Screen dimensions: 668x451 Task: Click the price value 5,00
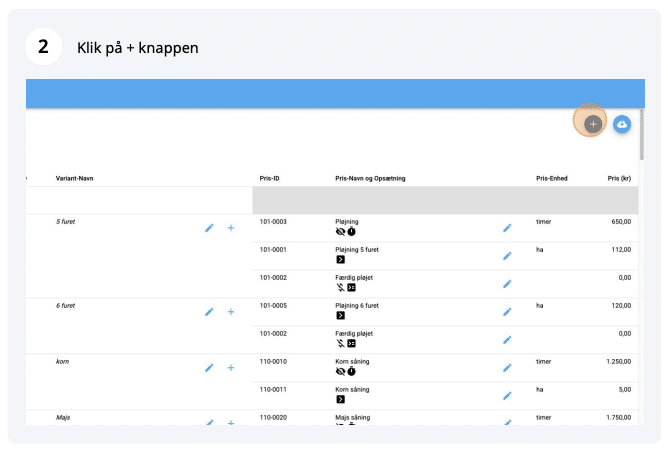(625, 390)
